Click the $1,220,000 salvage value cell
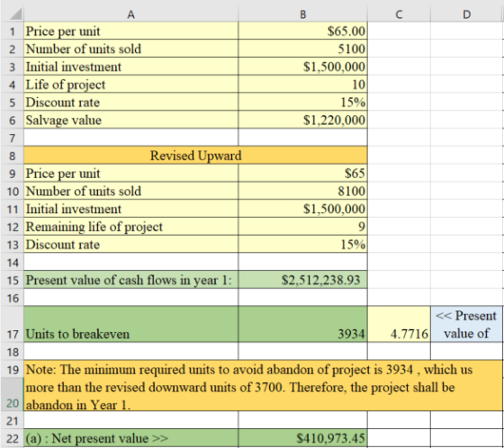The height and width of the screenshot is (448, 504). pos(302,120)
